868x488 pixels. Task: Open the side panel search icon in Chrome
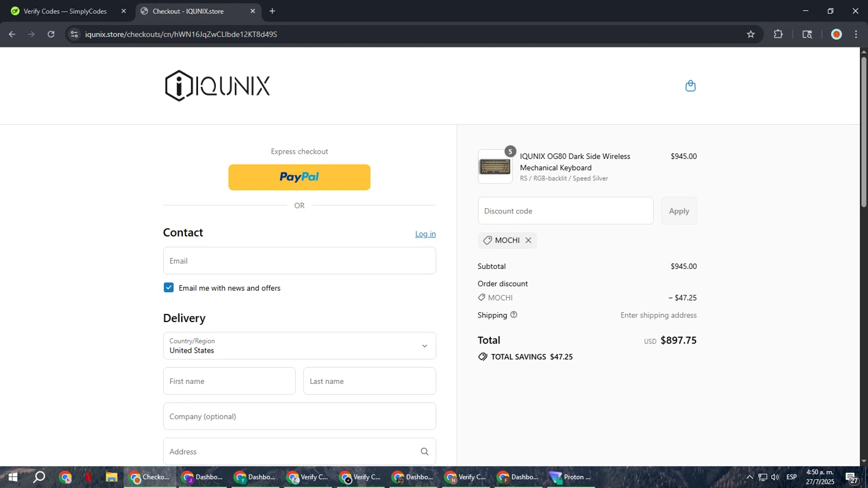click(x=807, y=34)
